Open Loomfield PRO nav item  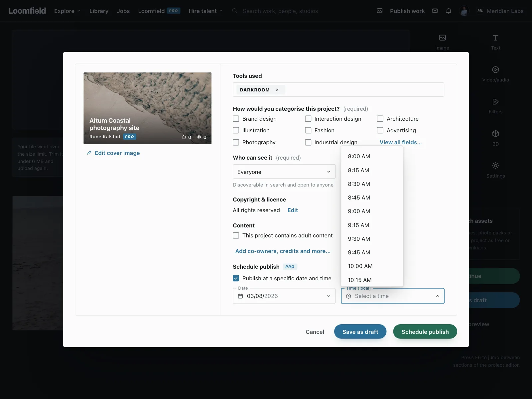click(159, 11)
